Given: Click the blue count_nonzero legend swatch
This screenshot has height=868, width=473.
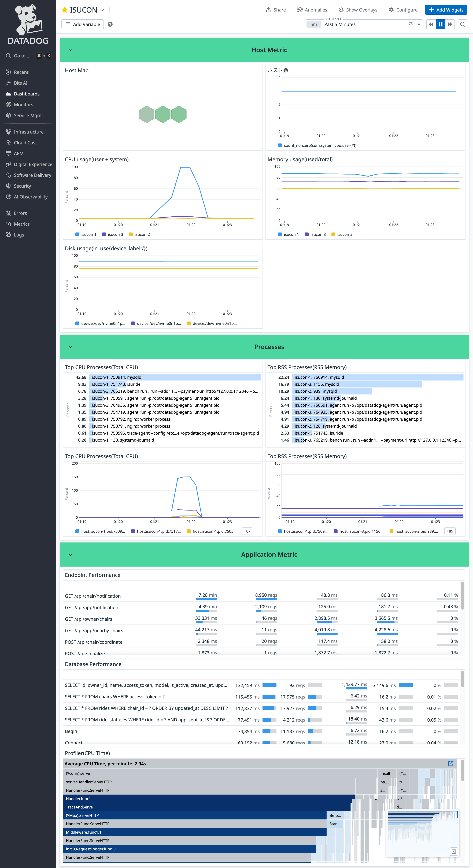Looking at the screenshot, I should (x=280, y=146).
